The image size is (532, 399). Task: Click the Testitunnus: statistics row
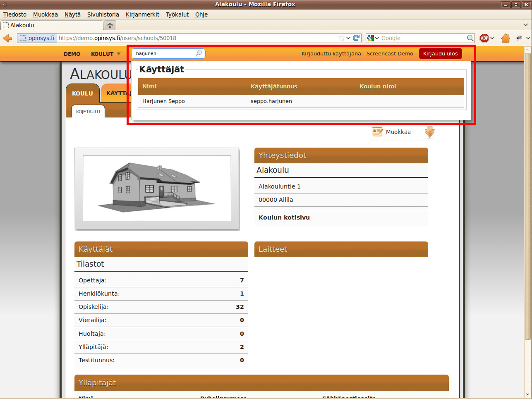pos(161,360)
